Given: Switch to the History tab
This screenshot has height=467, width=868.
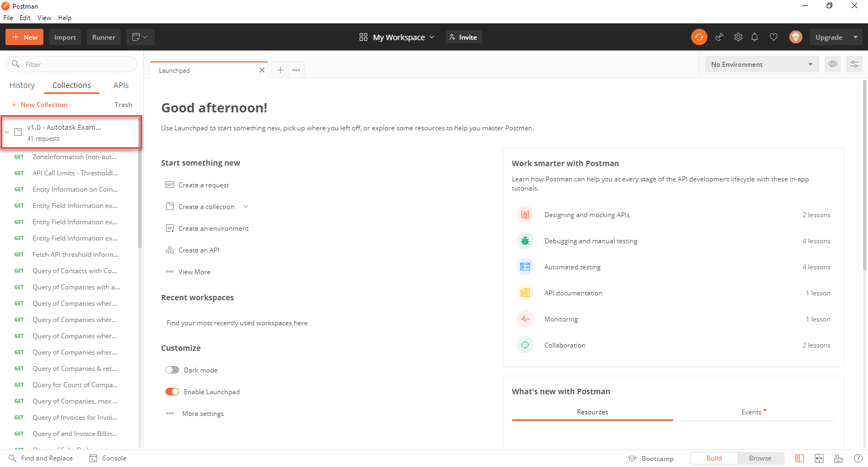Looking at the screenshot, I should coord(22,85).
